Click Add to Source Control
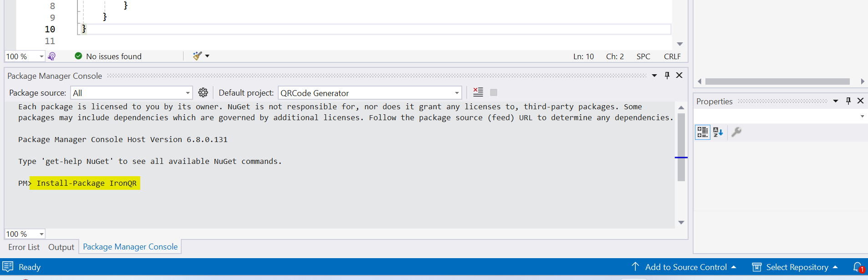This screenshot has width=868, height=280. (x=684, y=267)
